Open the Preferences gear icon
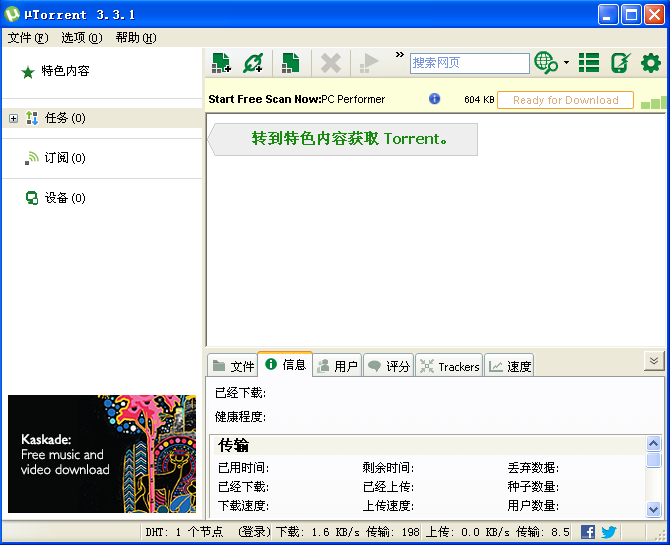The height and width of the screenshot is (545, 670). tap(651, 63)
